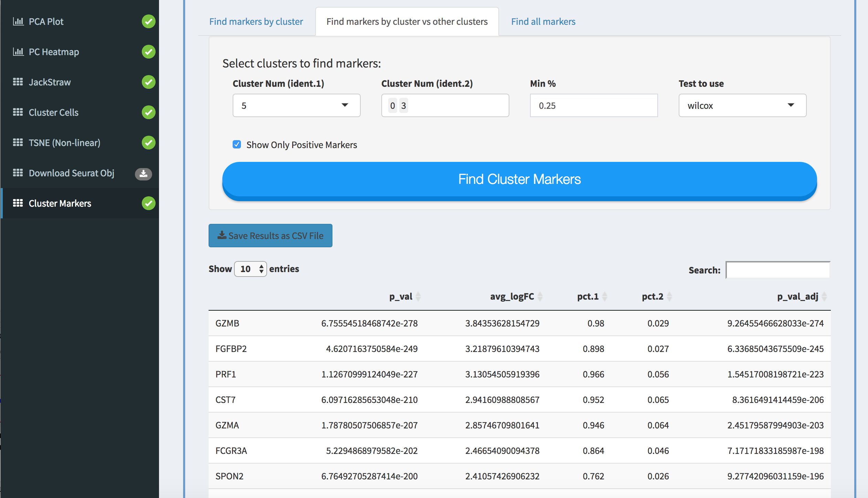Image resolution: width=868 pixels, height=498 pixels.
Task: Click the PCA Plot bar chart icon
Action: (x=18, y=21)
